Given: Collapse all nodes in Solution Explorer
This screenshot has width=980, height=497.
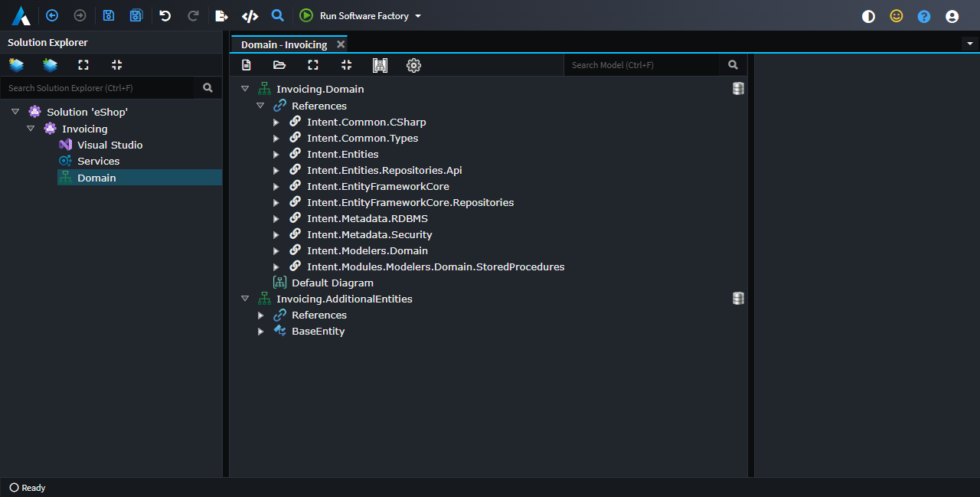Looking at the screenshot, I should pyautogui.click(x=117, y=65).
